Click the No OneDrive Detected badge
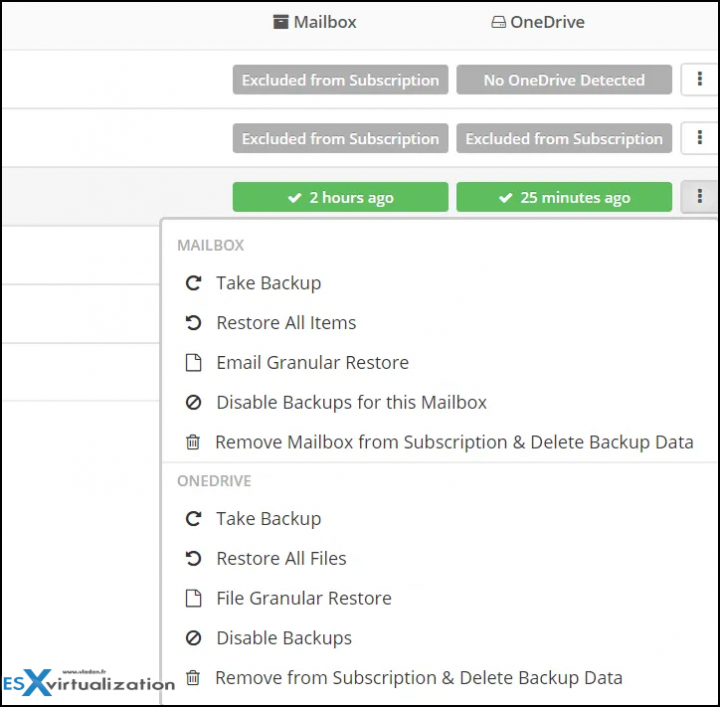The width and height of the screenshot is (720, 707). 564,80
